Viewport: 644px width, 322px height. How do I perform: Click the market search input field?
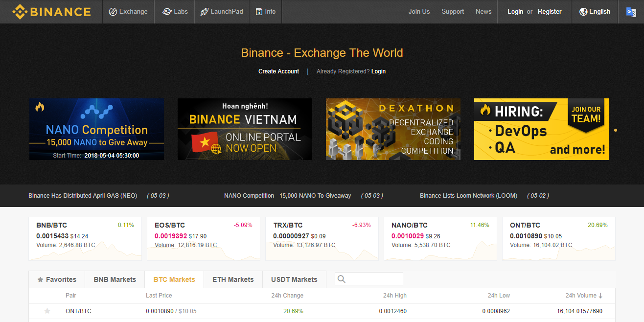pyautogui.click(x=374, y=279)
